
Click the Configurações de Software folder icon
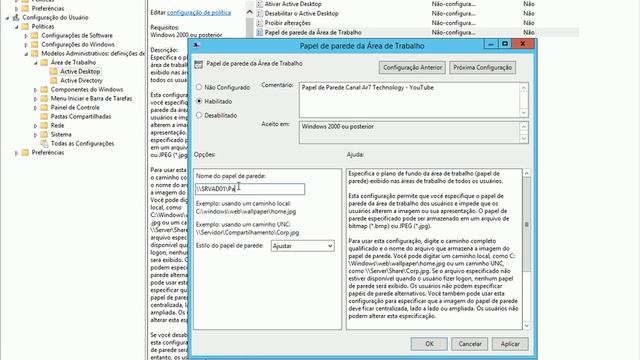tap(35, 36)
